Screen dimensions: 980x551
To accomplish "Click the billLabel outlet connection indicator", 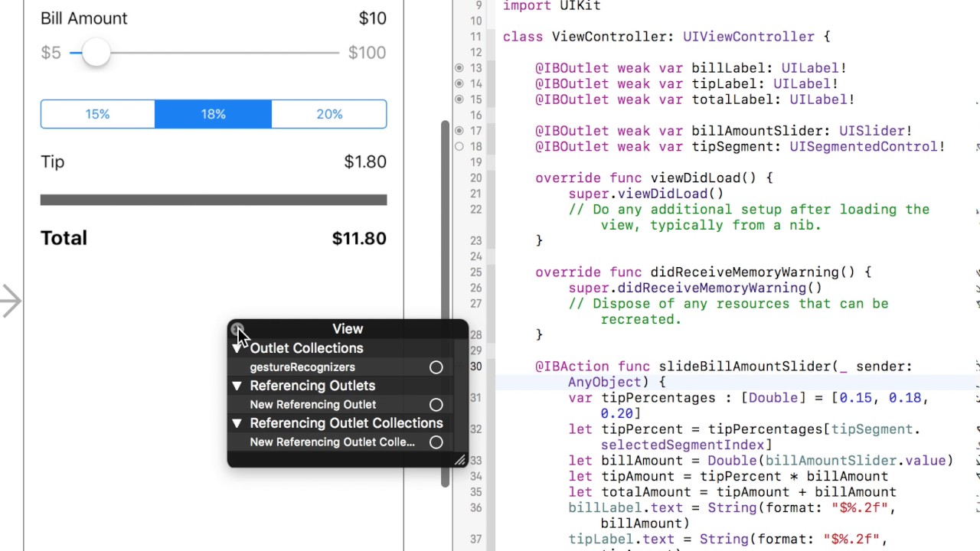I will tap(459, 68).
